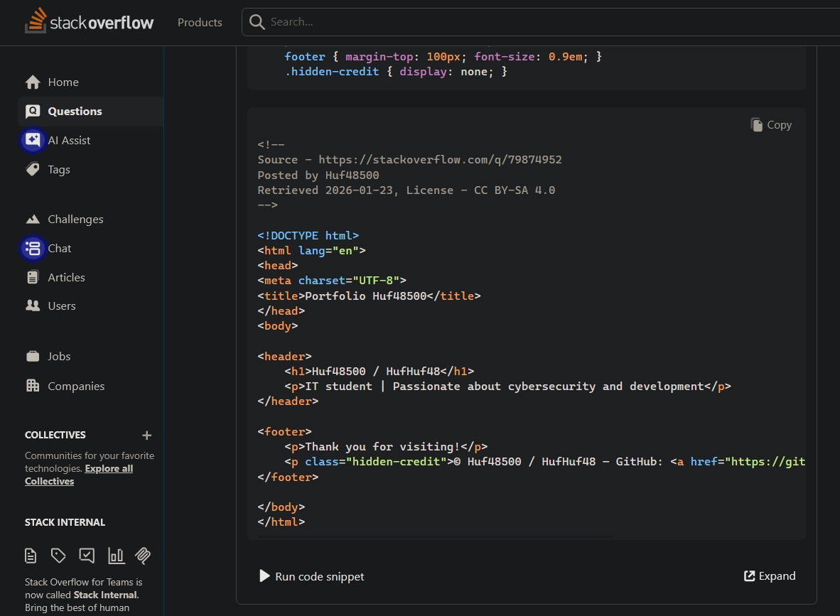Click the Tags icon in sidebar
This screenshot has width=840, height=616.
pos(33,169)
